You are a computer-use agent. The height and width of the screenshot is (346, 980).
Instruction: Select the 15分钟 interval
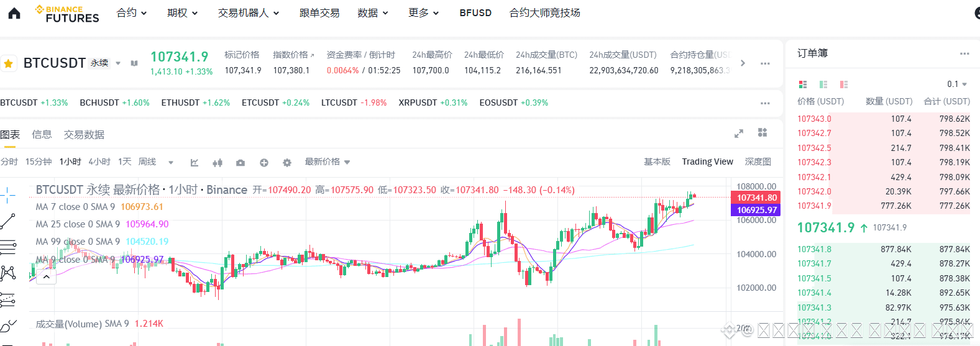click(39, 162)
